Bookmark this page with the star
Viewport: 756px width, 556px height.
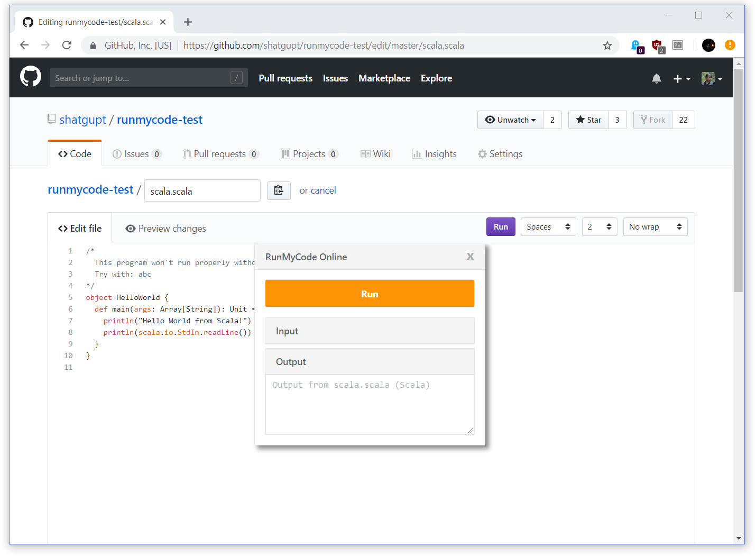coord(607,45)
